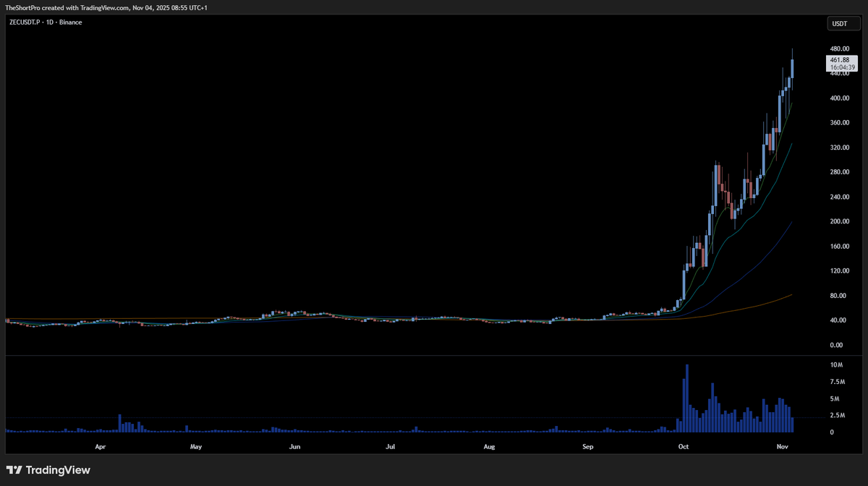
Task: Select the Oct label on time axis
Action: click(x=684, y=447)
